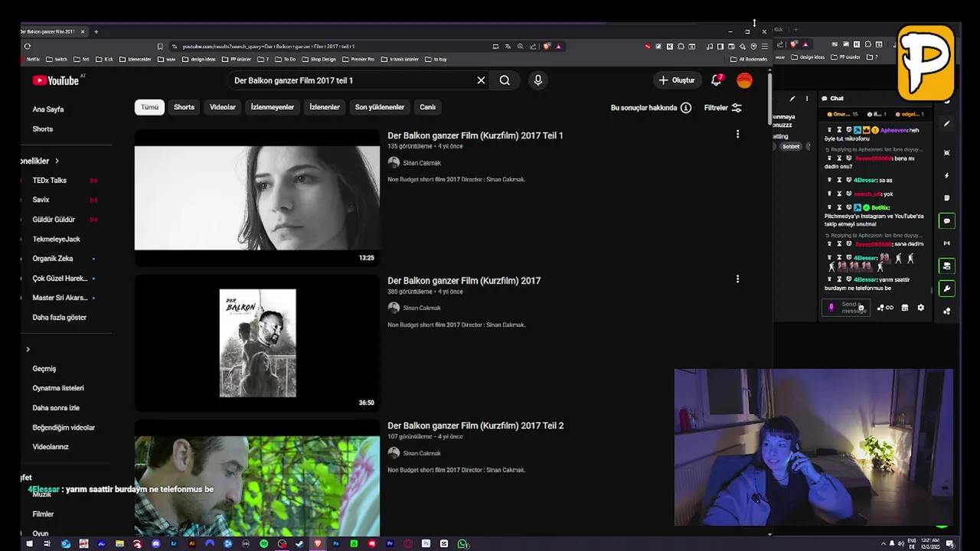Viewport: 980px width, 551px height.
Task: Bookmark this page using the address bar icon
Action: tap(160, 46)
